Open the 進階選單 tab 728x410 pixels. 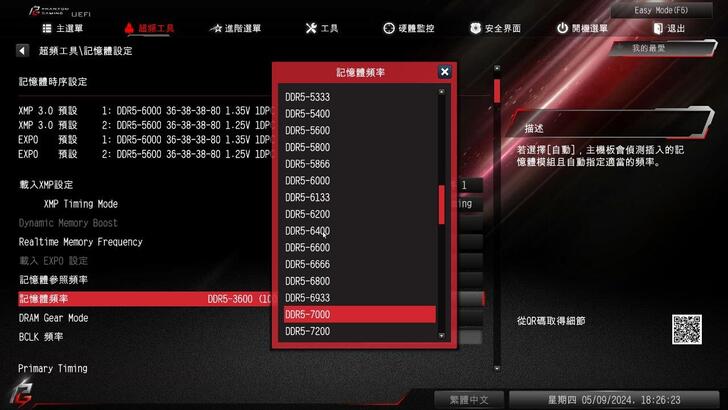tap(235, 28)
